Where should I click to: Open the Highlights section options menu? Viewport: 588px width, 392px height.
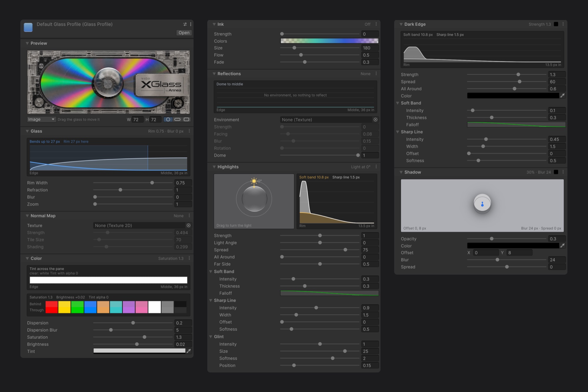(x=376, y=167)
